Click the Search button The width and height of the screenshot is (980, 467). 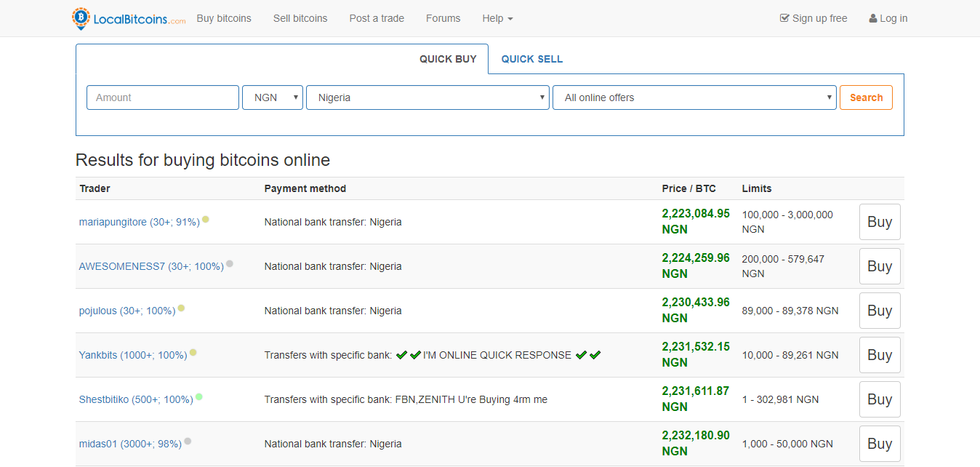[866, 97]
